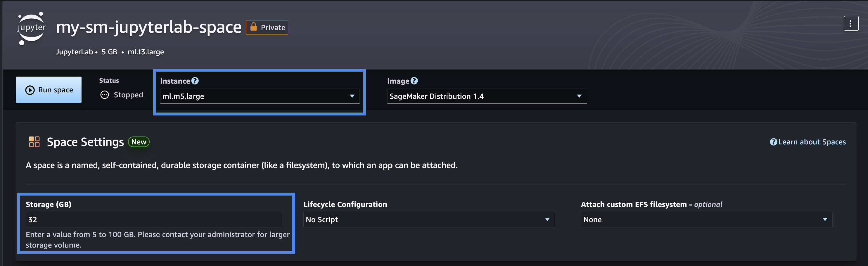This screenshot has width=868, height=266.
Task: Click the JupyterLab label under the space name
Action: pos(75,52)
